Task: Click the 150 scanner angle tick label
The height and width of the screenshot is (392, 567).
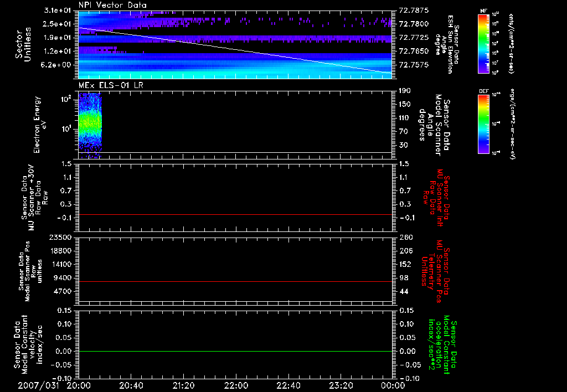Action: 405,105
